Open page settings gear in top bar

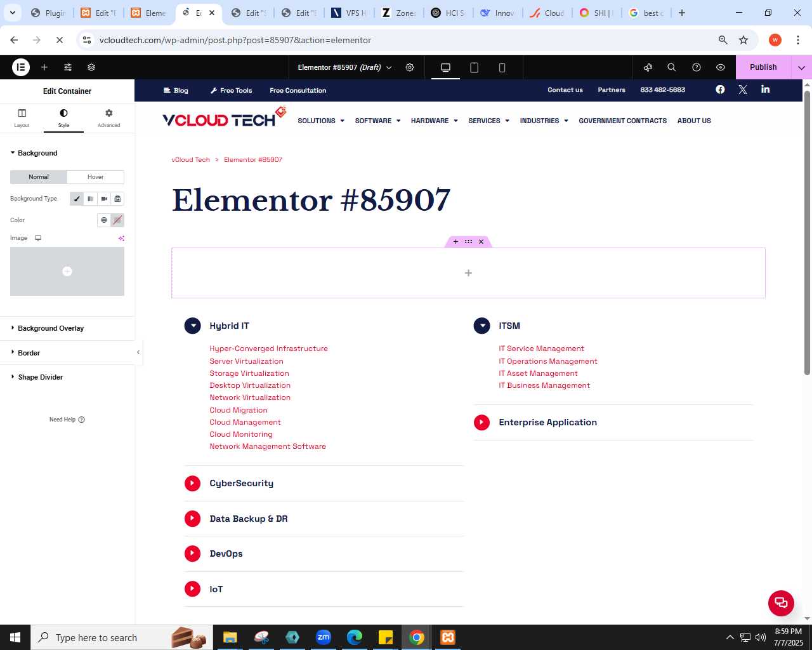(410, 67)
